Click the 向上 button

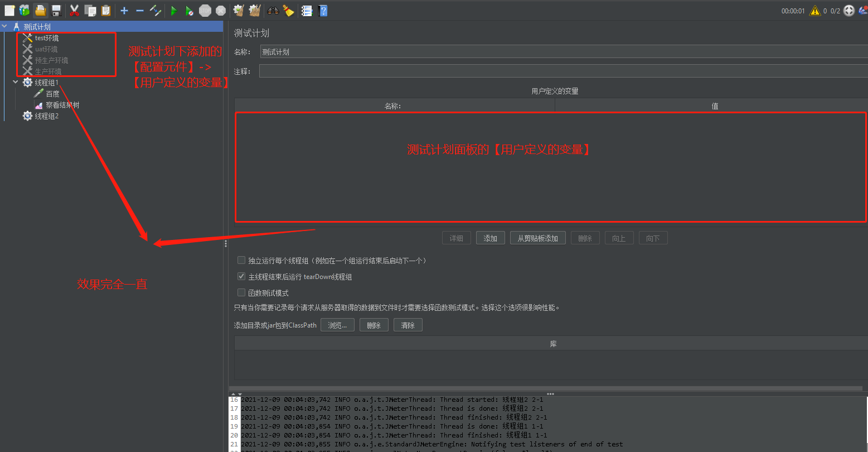click(619, 238)
